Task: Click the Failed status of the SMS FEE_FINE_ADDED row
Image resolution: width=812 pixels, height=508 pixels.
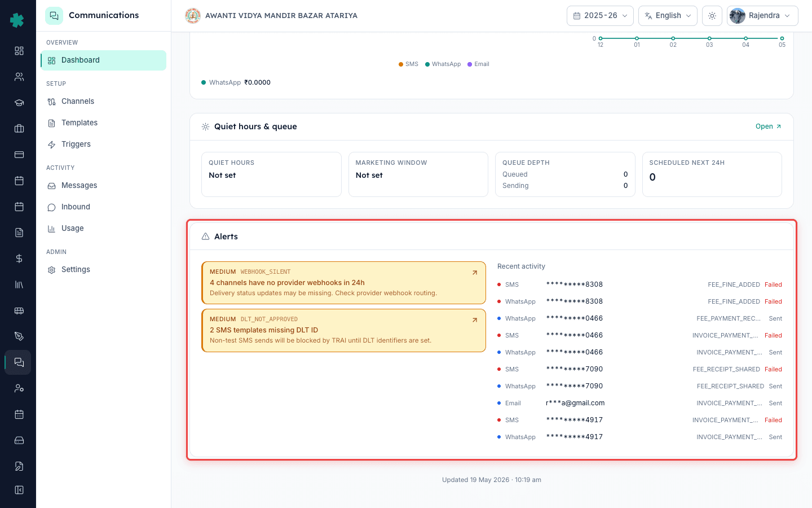Action: 773,284
